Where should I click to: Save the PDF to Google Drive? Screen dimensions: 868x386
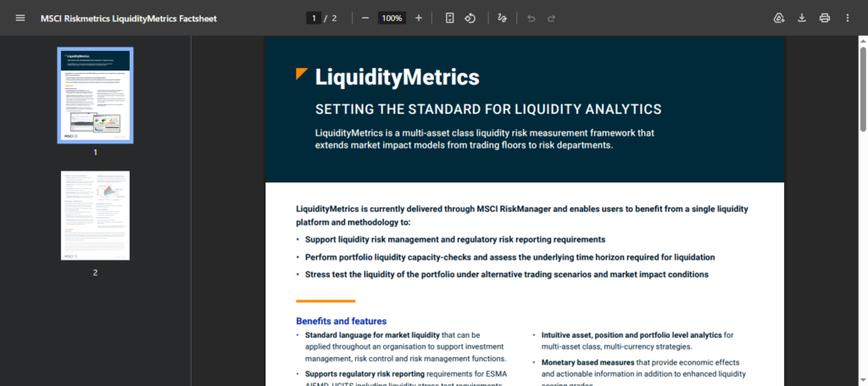(779, 18)
